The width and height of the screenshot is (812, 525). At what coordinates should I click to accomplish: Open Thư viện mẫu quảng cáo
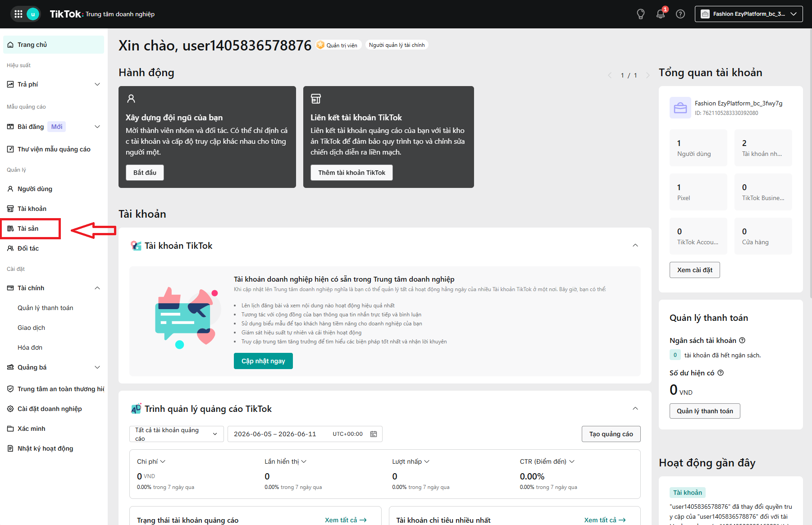54,149
